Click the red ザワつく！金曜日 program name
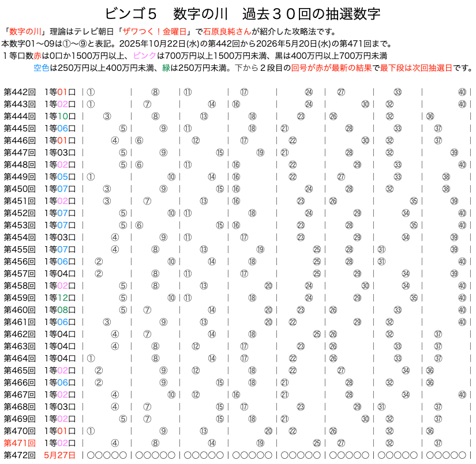Viewport: 476px width, 464px height. click(155, 32)
